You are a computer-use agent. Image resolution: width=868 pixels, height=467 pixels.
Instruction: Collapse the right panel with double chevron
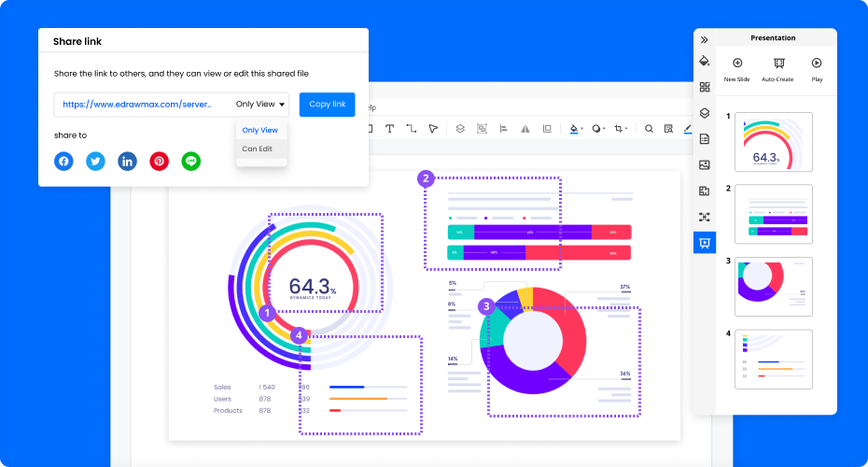705,39
